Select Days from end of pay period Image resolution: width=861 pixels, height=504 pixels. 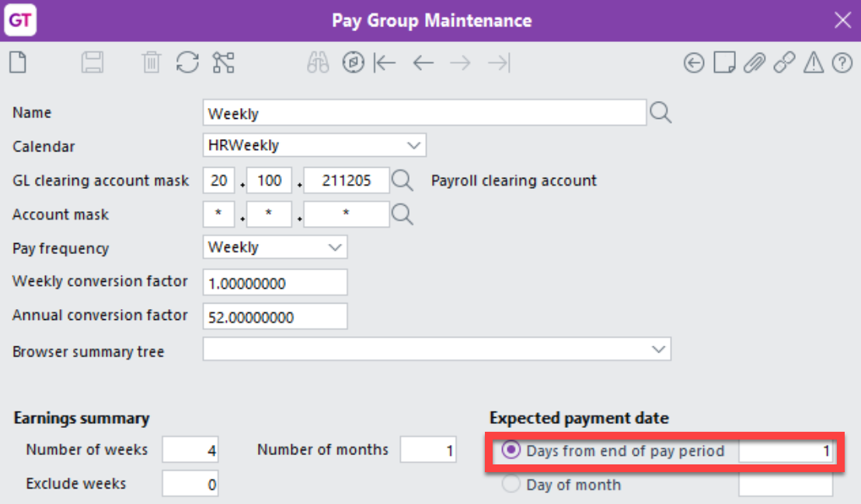pos(512,450)
